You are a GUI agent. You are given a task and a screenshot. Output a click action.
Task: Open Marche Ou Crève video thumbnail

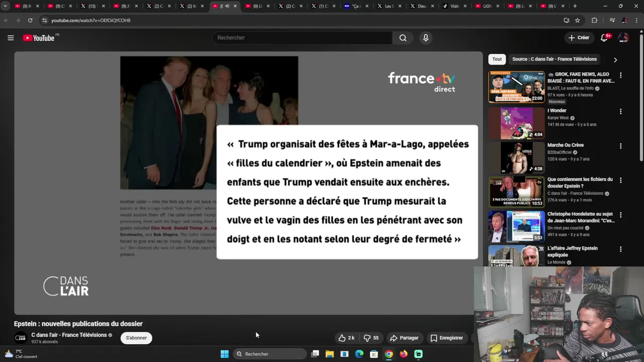click(x=516, y=157)
